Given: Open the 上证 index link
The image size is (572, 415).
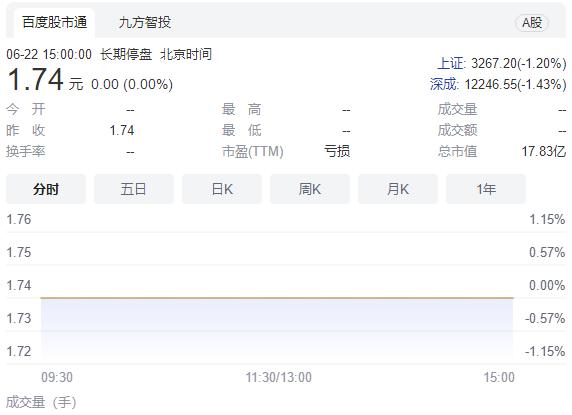Looking at the screenshot, I should click(x=451, y=63).
